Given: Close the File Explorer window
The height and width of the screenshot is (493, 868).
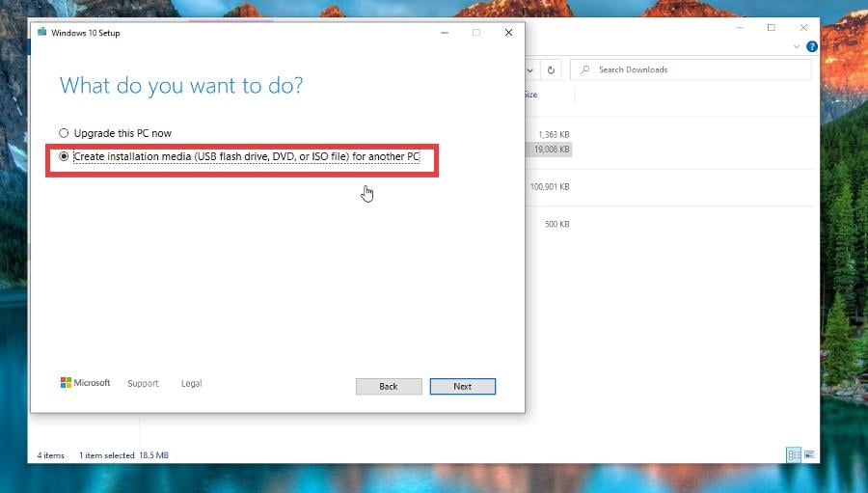Looking at the screenshot, I should 803,27.
